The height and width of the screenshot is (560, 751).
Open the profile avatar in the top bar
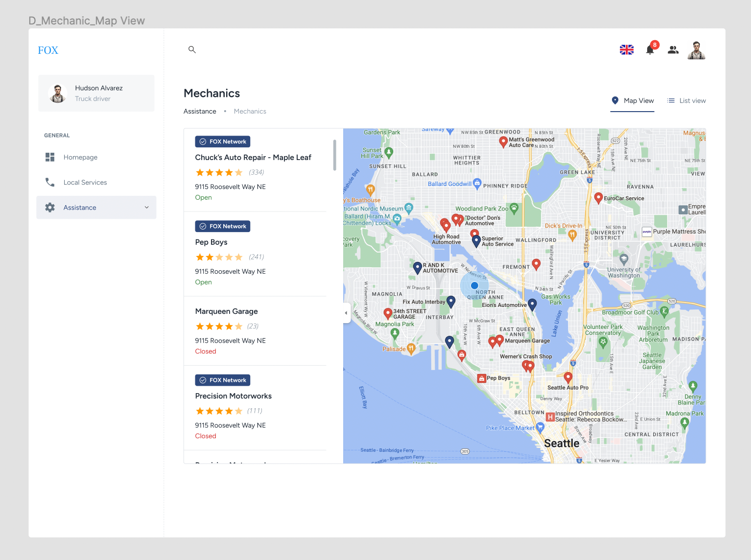696,50
